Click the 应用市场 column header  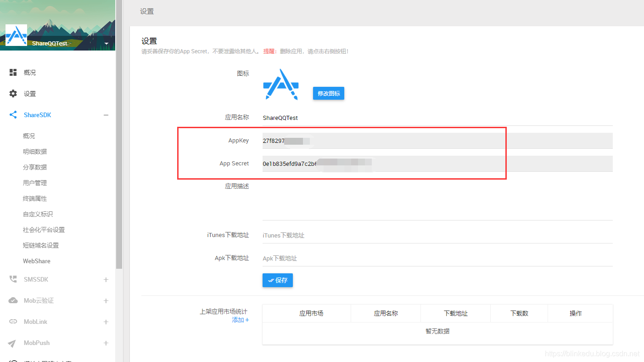311,313
